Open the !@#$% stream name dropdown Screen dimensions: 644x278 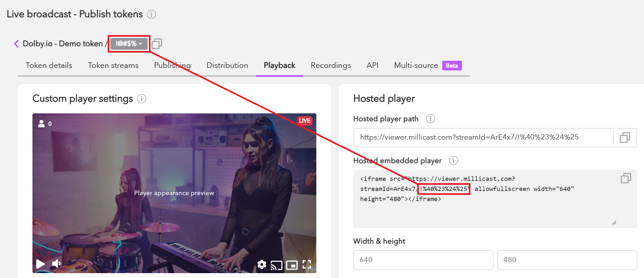[129, 44]
